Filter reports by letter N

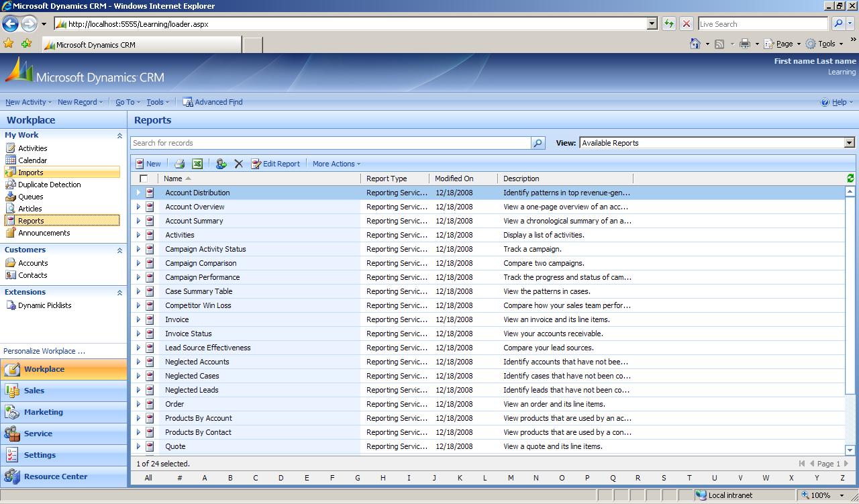point(536,478)
